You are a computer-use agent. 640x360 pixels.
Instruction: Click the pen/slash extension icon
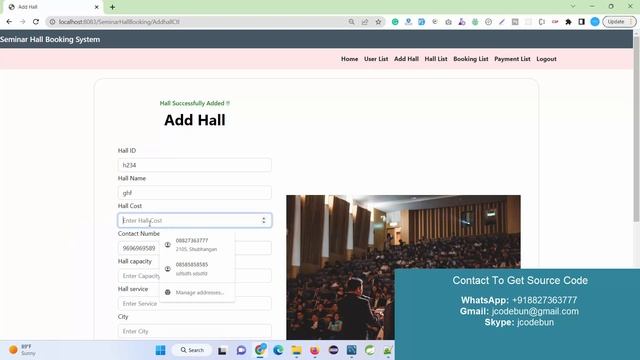click(x=502, y=22)
